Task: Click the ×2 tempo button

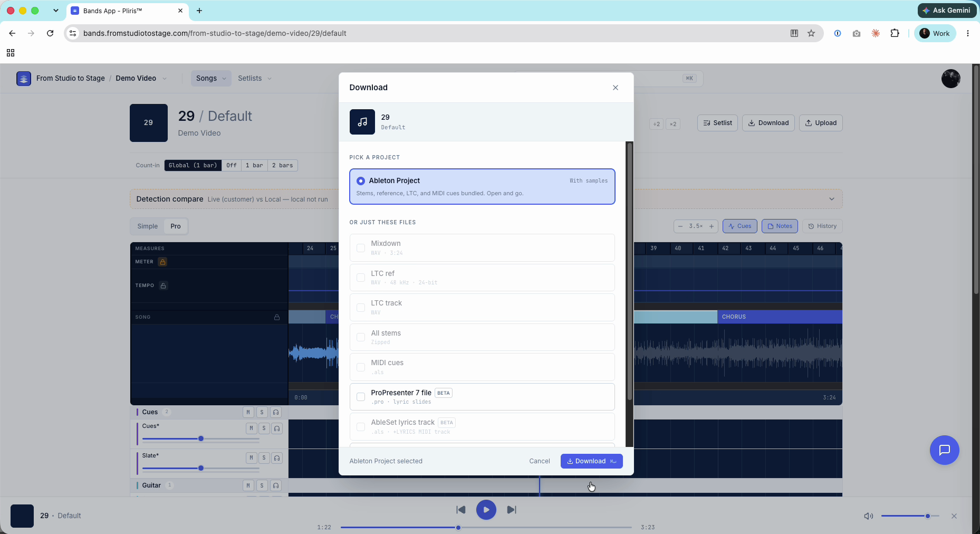Action: [x=673, y=124]
